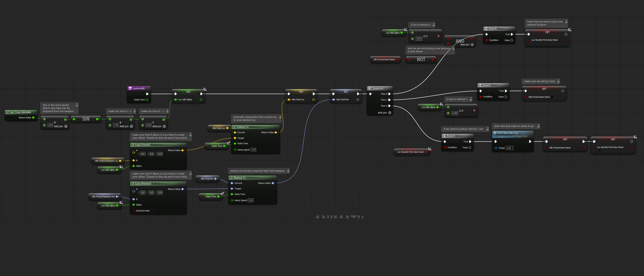Image resolution: width=644 pixels, height=276 pixels.
Task: Click the Sequence node header icon
Action: (370, 88)
